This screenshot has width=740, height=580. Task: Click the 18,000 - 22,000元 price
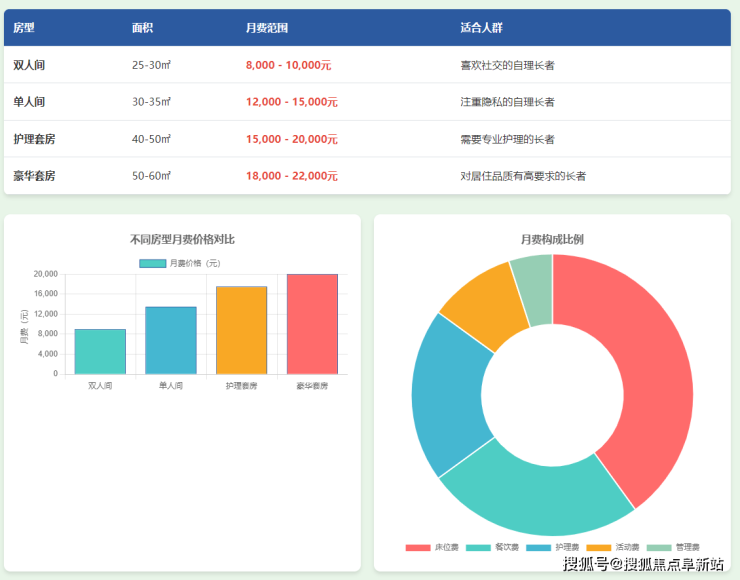(291, 176)
